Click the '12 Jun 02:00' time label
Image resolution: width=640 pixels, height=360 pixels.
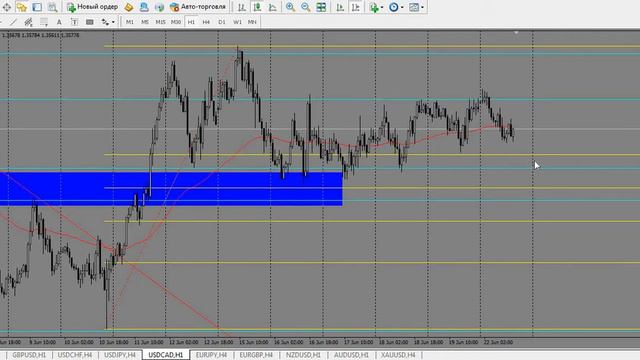click(x=184, y=342)
